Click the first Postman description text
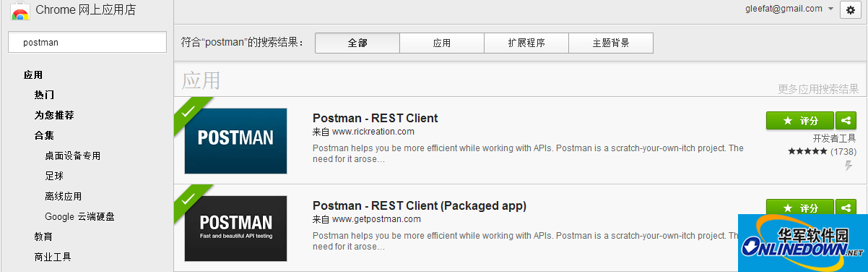The width and height of the screenshot is (868, 272). coord(528,153)
